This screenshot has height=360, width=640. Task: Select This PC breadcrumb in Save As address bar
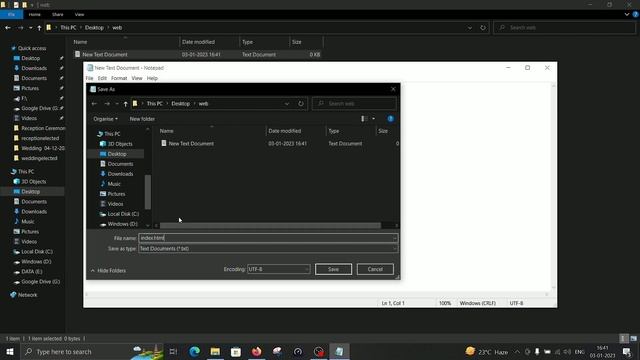[155, 104]
